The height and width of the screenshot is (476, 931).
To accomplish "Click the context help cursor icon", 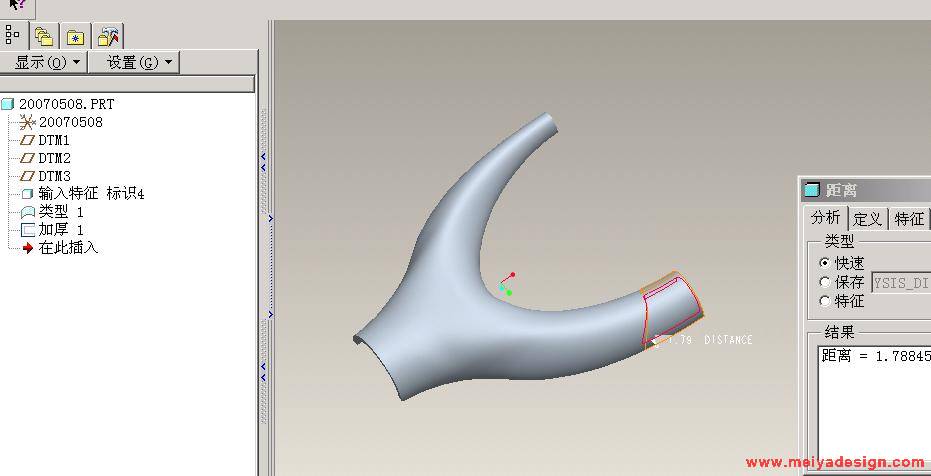I will pyautogui.click(x=17, y=5).
